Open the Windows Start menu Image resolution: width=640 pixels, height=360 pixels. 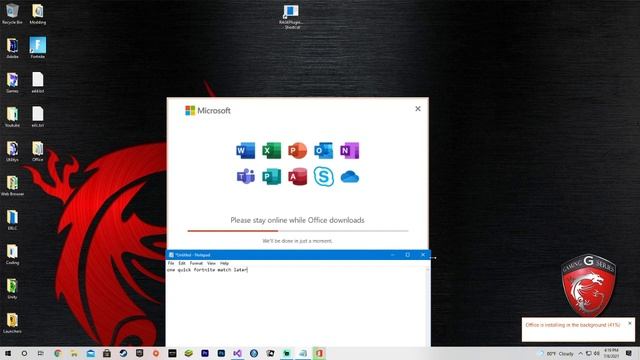point(8,353)
